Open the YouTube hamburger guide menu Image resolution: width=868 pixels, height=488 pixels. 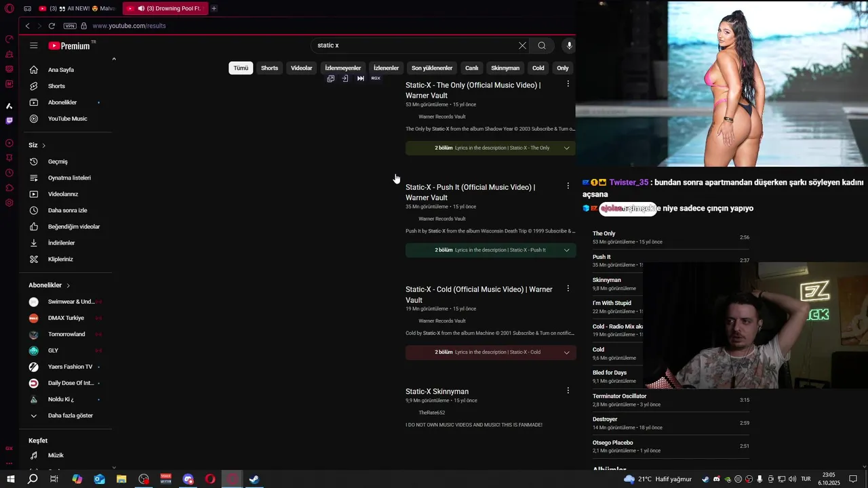pyautogui.click(x=33, y=45)
